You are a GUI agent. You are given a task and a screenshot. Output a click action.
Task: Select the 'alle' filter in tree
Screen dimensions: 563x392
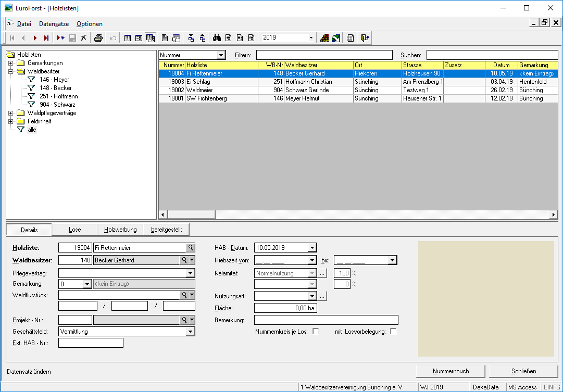32,130
